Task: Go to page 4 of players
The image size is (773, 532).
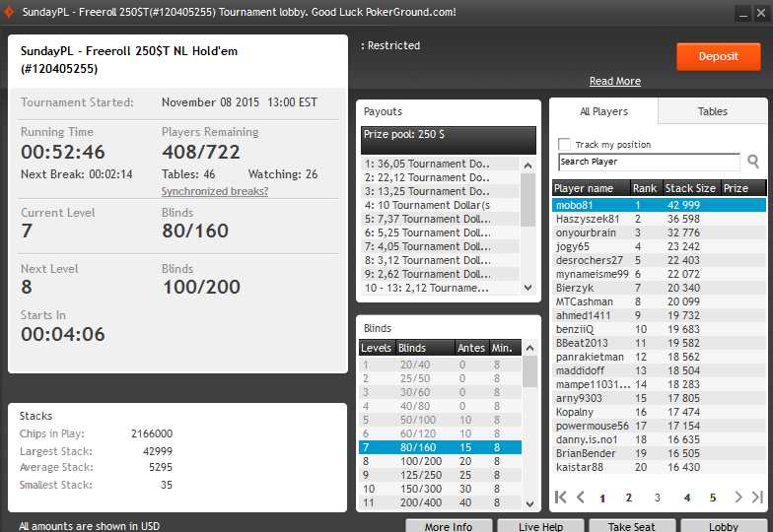Action: 687,498
